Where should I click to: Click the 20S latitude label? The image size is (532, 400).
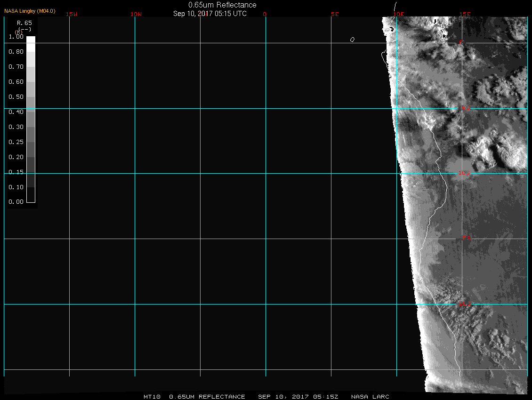click(464, 304)
